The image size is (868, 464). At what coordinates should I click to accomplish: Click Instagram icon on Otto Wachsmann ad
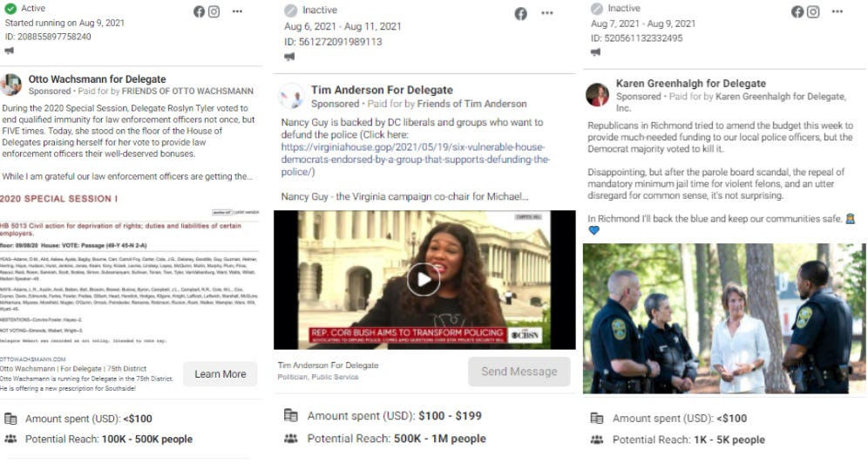point(214,11)
